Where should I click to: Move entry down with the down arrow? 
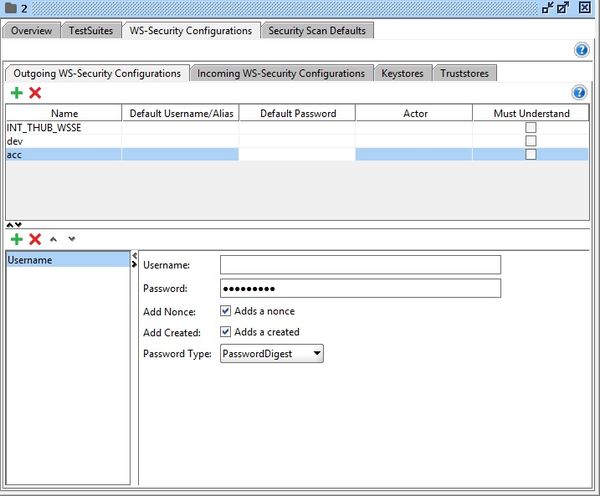point(71,239)
